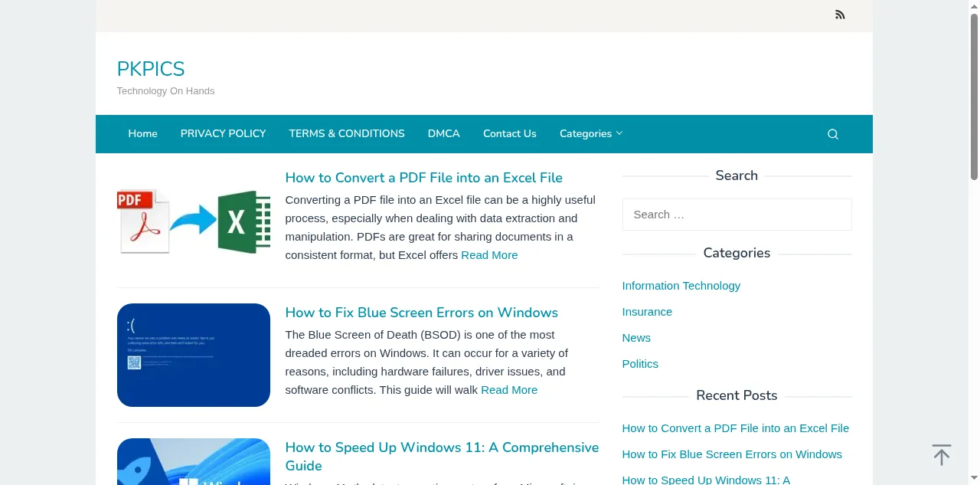
Task: Open article How to Speed Up Windows 11 heading
Action: pos(442,457)
